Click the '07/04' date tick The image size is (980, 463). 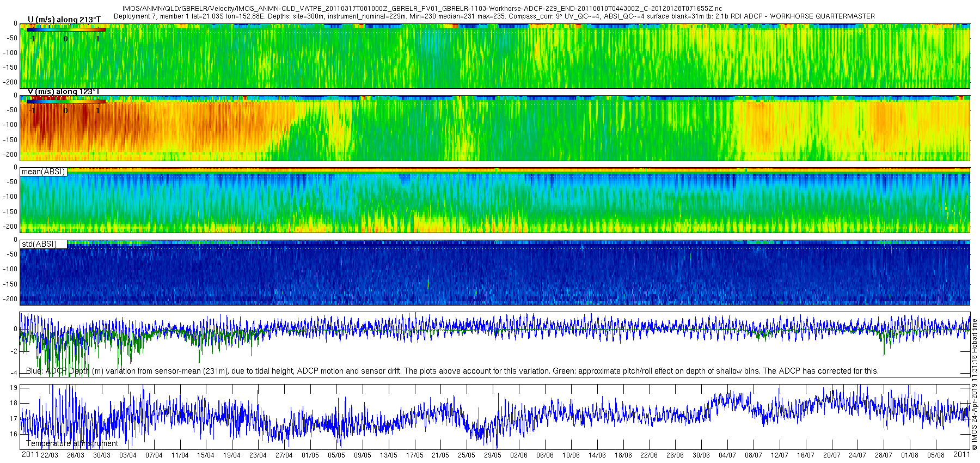pyautogui.click(x=154, y=455)
